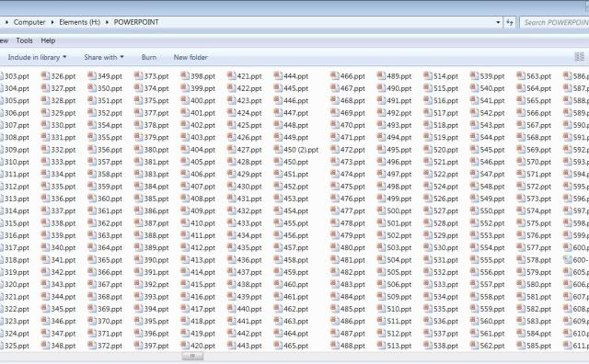
Task: Click the refresh icon beside address bar
Action: tap(509, 22)
